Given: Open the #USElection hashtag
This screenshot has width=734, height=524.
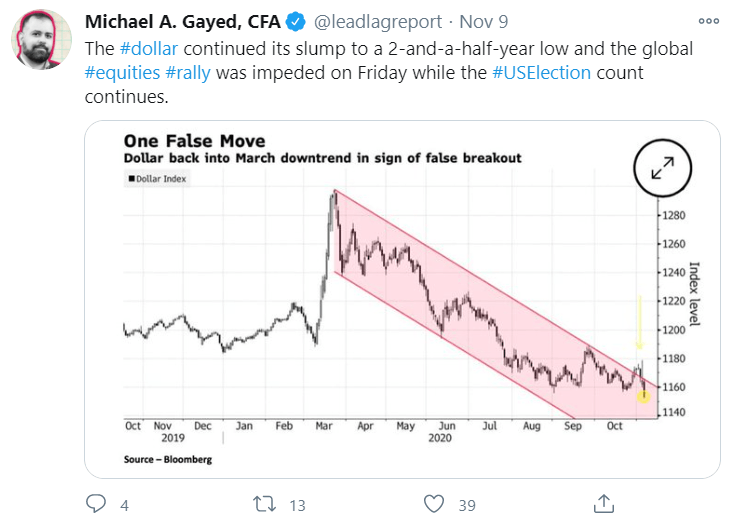Looking at the screenshot, I should [x=540, y=74].
